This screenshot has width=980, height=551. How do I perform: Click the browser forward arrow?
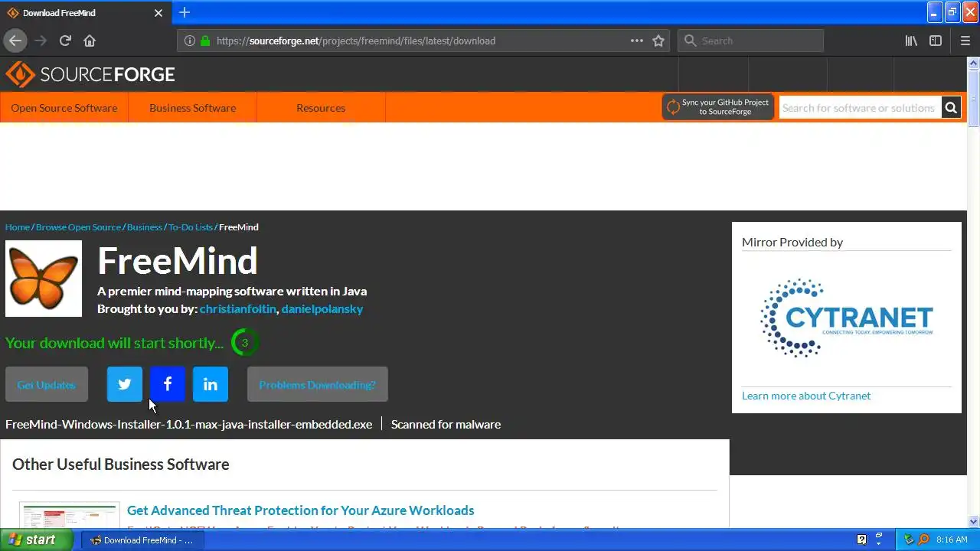click(41, 41)
